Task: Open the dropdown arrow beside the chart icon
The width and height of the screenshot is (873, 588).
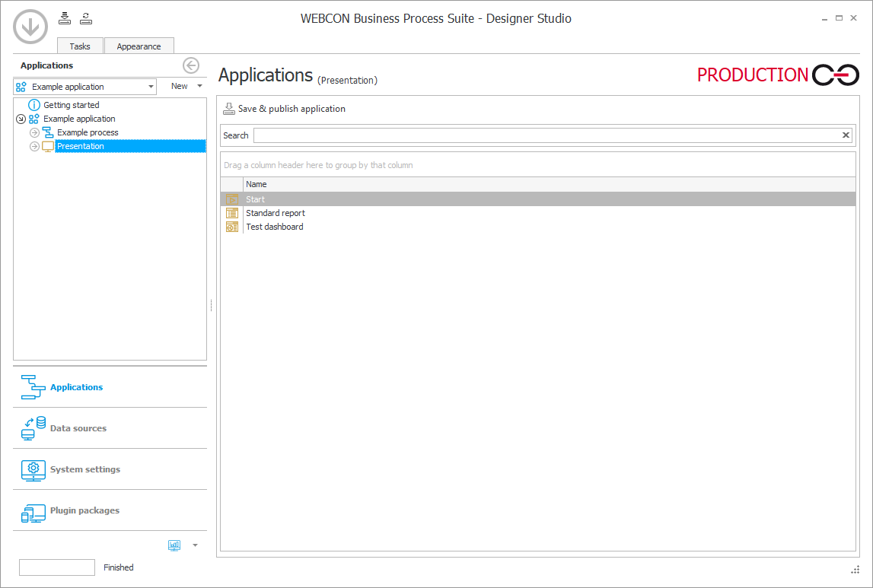Action: (195, 545)
